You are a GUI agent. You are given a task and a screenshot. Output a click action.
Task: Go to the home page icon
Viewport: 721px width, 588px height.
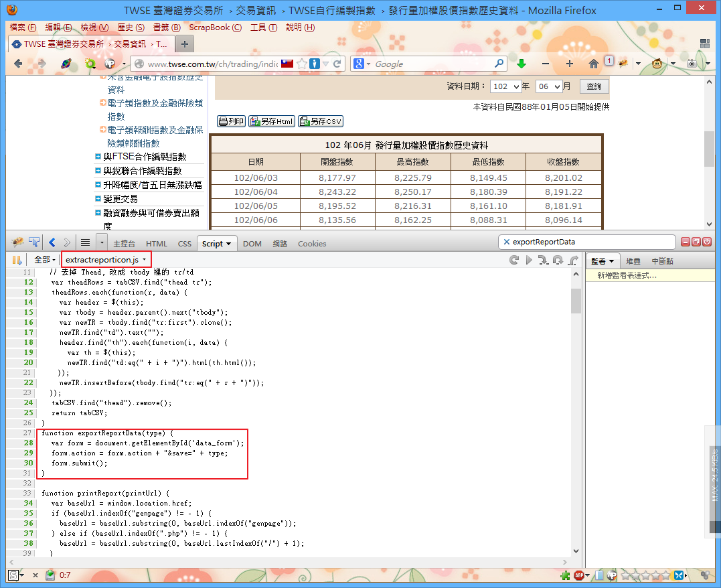pyautogui.click(x=594, y=64)
